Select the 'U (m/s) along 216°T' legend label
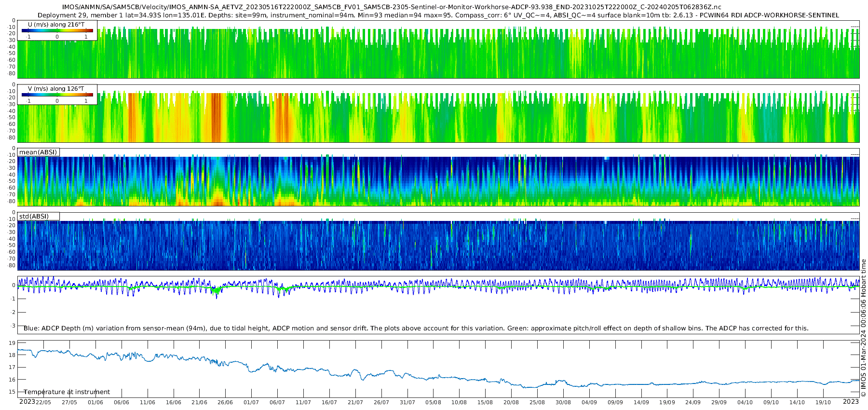This screenshot has width=868, height=410. pyautogui.click(x=56, y=24)
